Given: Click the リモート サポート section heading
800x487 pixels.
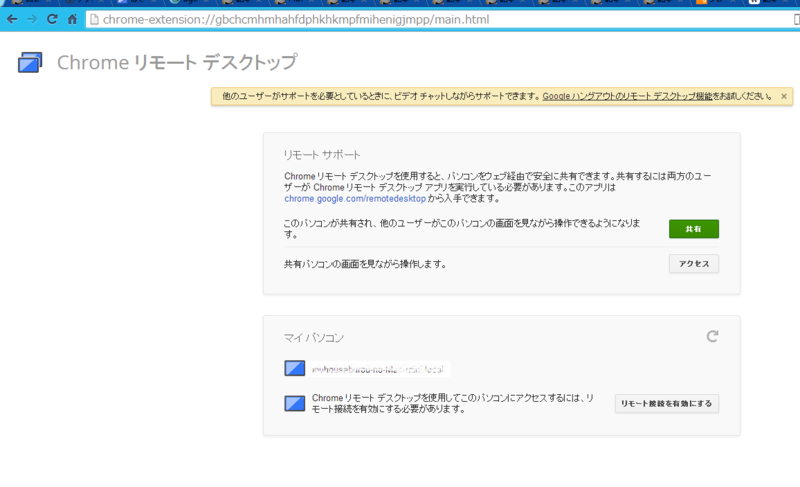Looking at the screenshot, I should 322,155.
